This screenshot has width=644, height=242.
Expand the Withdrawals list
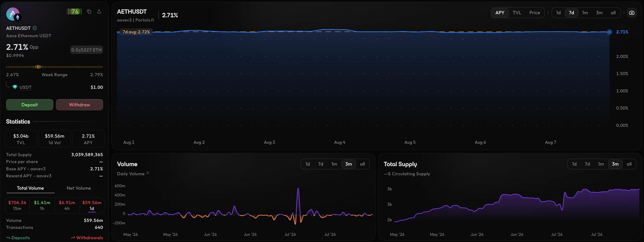(87, 238)
